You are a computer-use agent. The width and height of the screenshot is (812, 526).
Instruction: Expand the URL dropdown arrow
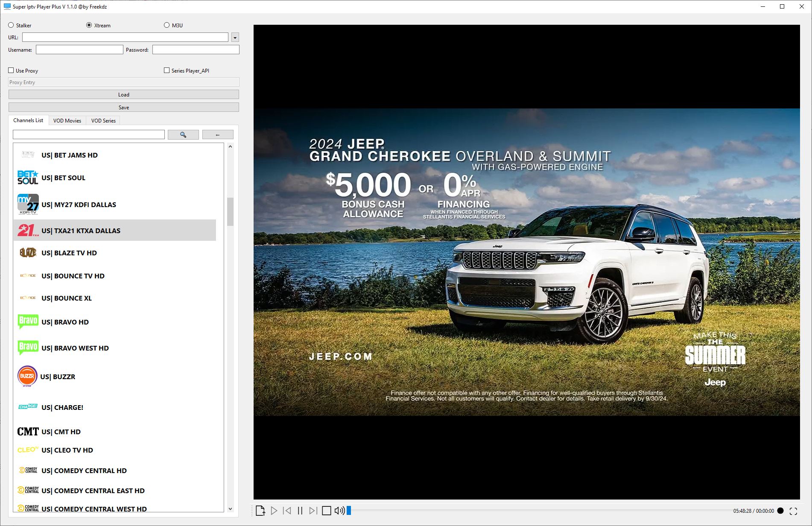click(235, 38)
